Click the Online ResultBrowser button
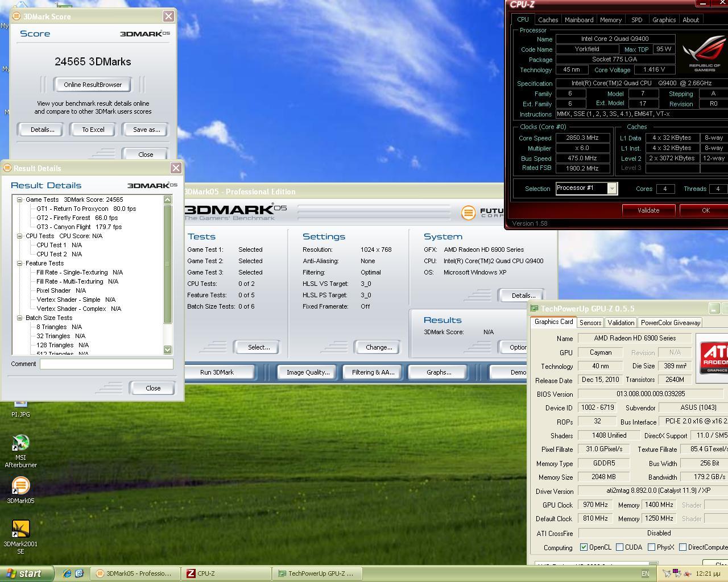The height and width of the screenshot is (582, 728). click(93, 85)
